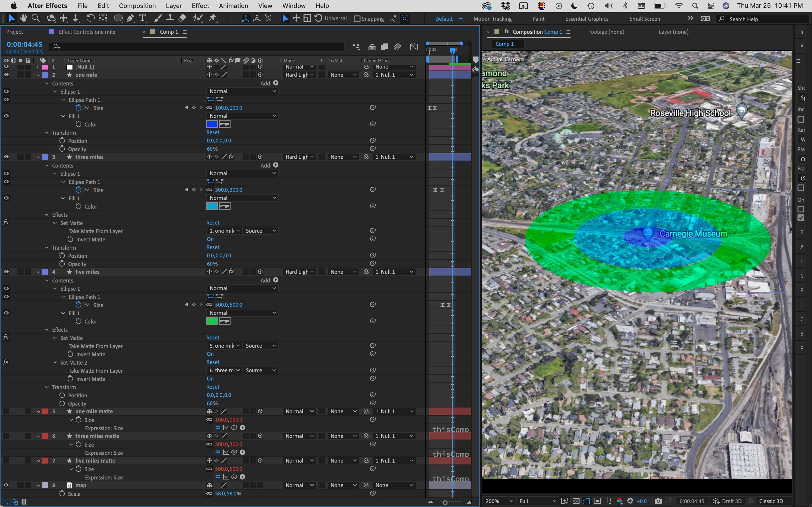Take a snapshot with camera icon

(658, 501)
